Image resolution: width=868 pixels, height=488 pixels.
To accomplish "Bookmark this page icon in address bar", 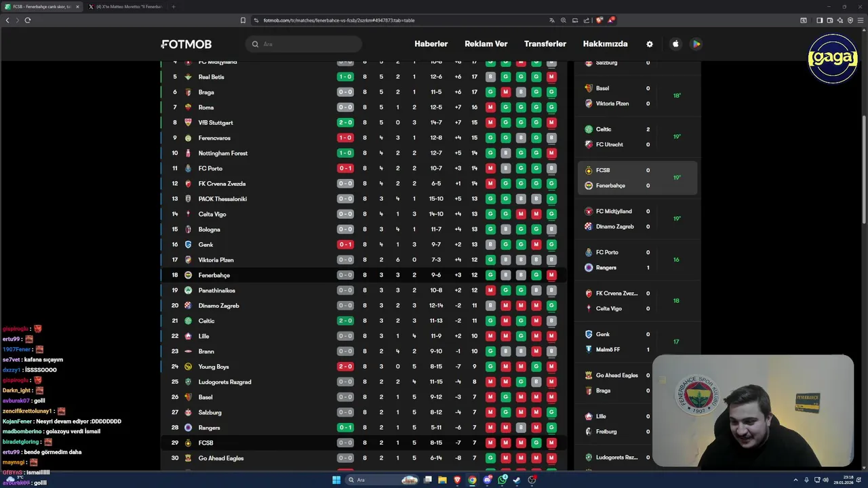I will coord(243,20).
